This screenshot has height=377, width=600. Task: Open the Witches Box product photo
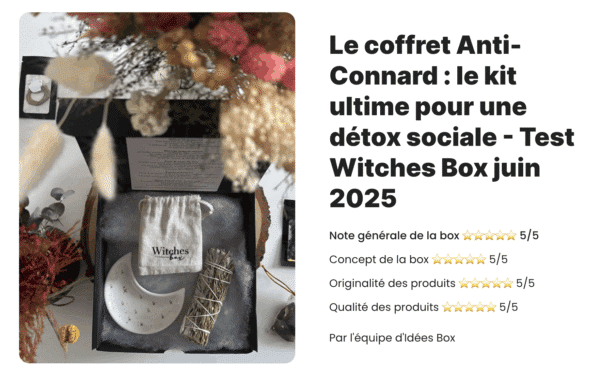pos(157,188)
